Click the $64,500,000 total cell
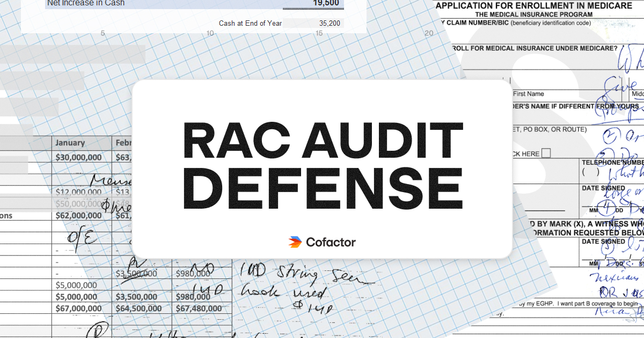This screenshot has height=338, width=644. coord(139,308)
